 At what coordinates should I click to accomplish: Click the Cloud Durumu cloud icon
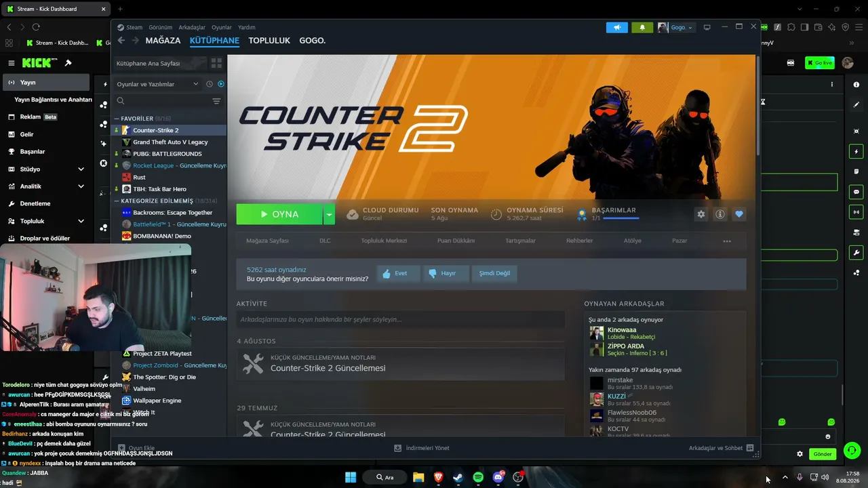[x=353, y=214]
